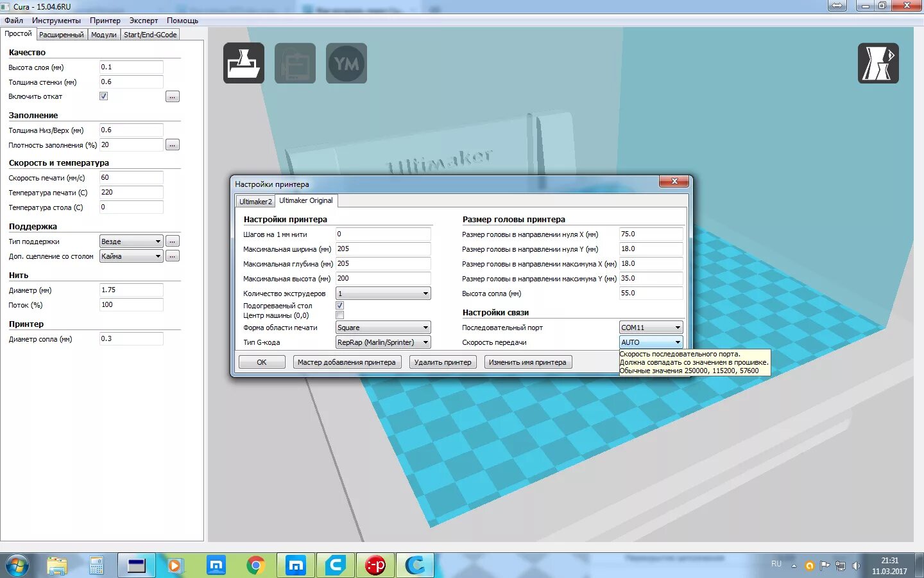924x578 pixels.
Task: Close the Настройки принтера dialog
Action: pos(674,182)
